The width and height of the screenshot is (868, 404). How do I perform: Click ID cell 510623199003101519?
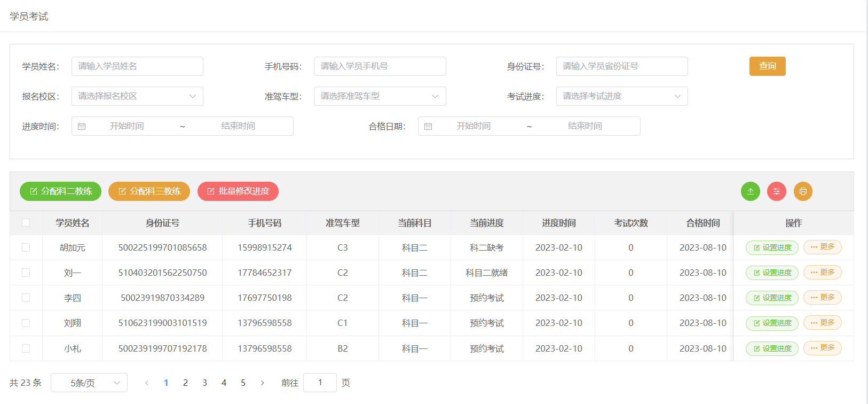click(x=162, y=323)
